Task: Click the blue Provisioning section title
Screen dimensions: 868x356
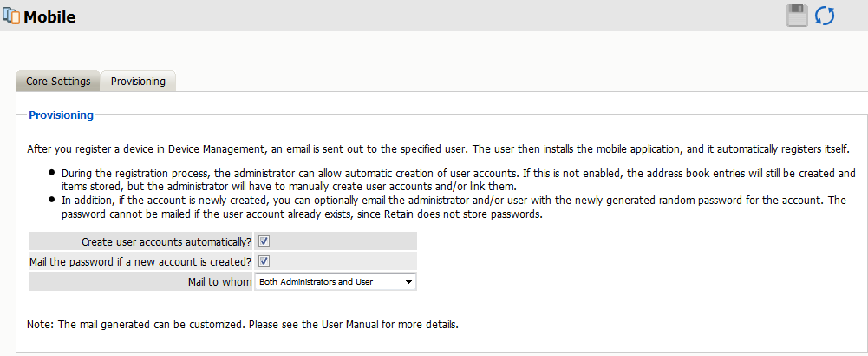Action: click(x=61, y=115)
